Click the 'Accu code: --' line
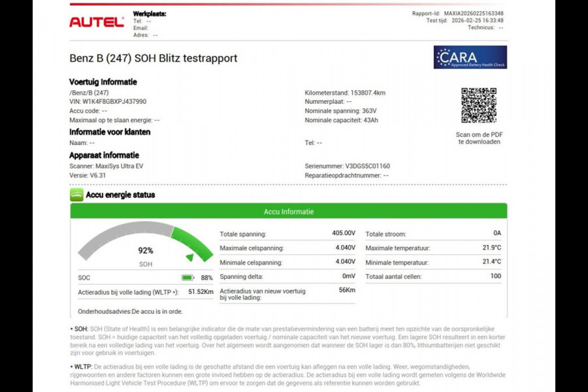 pyautogui.click(x=88, y=111)
